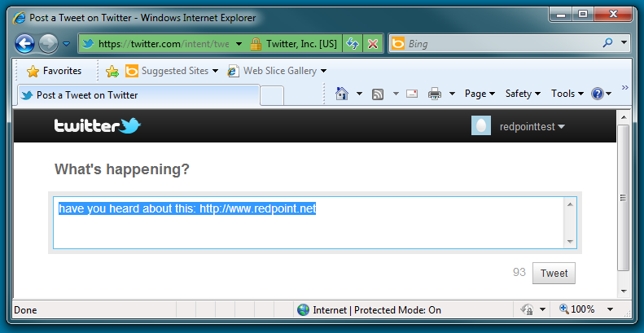Click the browser Back arrow button
This screenshot has height=333, width=644.
click(24, 44)
